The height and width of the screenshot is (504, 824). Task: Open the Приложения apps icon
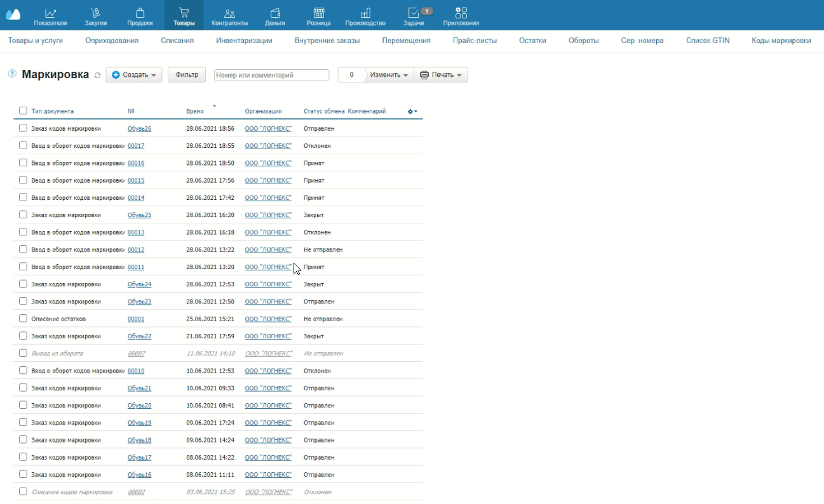[x=461, y=13]
